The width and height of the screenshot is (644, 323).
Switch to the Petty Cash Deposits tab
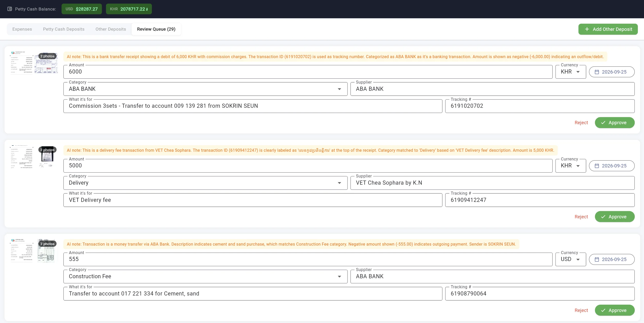point(64,29)
